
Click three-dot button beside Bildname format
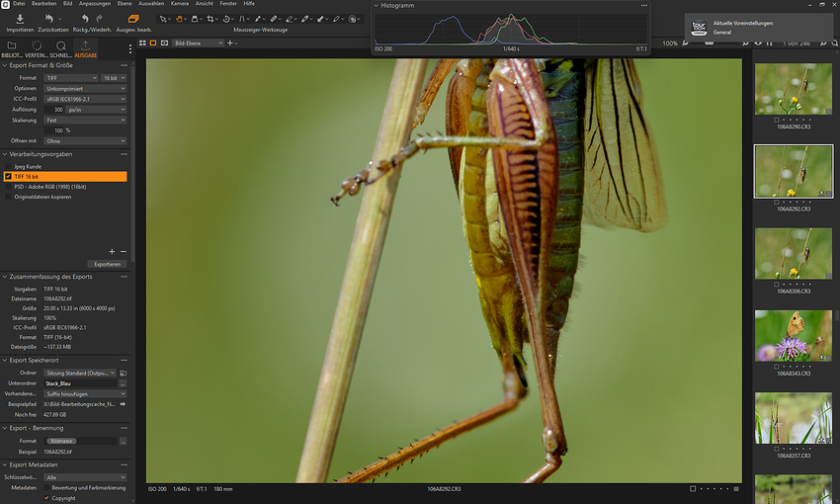click(x=124, y=441)
